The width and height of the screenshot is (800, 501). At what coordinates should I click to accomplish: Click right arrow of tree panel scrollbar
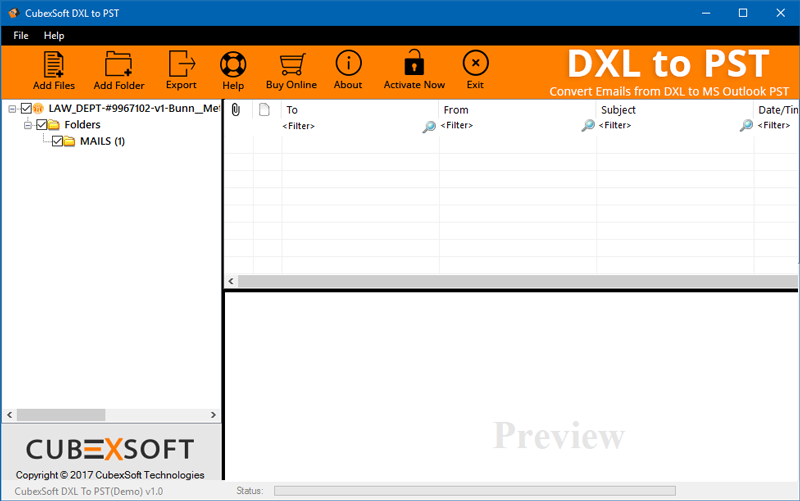point(213,415)
